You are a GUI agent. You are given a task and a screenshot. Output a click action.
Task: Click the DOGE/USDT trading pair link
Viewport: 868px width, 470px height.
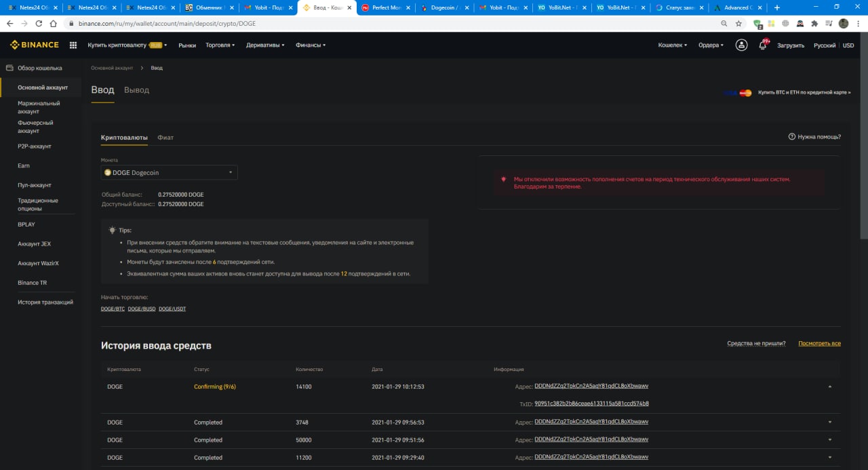pos(172,309)
